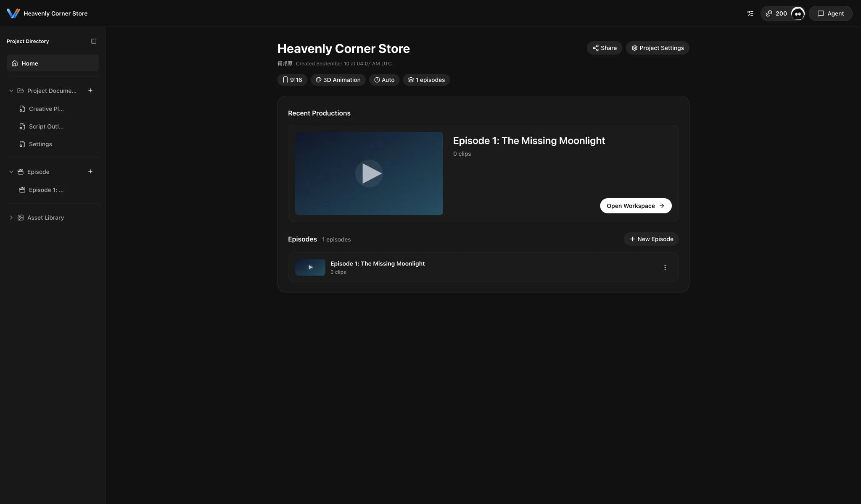Click the Script Outline document icon

(22, 126)
